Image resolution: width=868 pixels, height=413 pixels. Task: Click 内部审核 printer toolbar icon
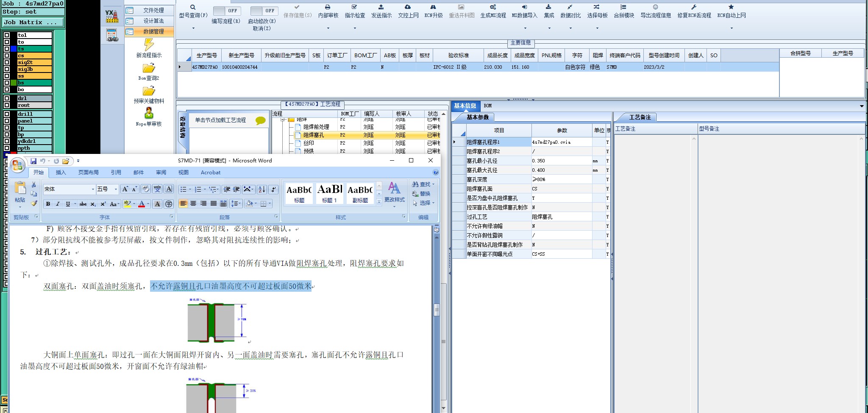tap(328, 7)
